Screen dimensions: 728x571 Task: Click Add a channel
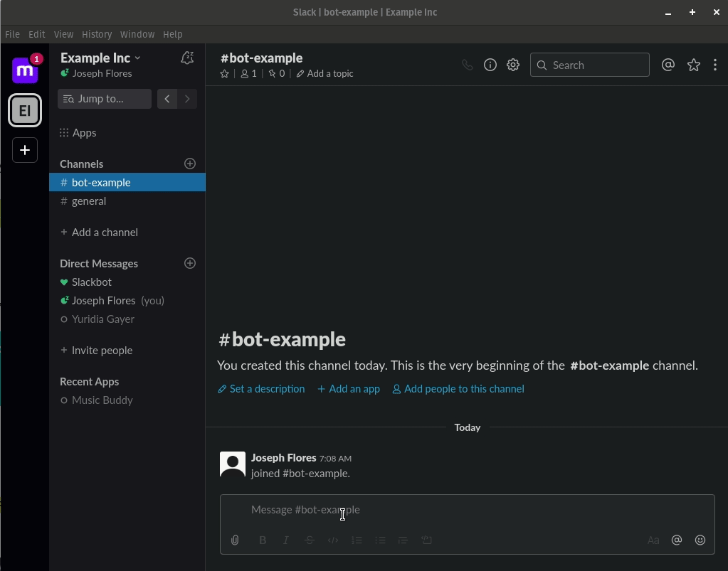pyautogui.click(x=99, y=233)
